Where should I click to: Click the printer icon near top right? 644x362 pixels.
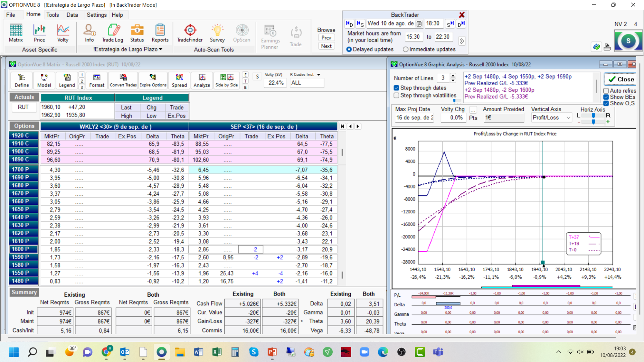tap(607, 47)
